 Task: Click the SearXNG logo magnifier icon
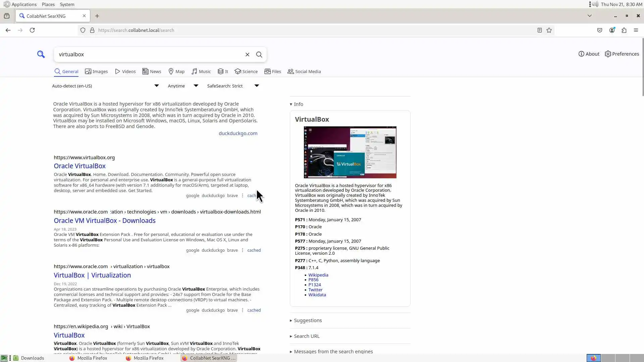point(41,54)
